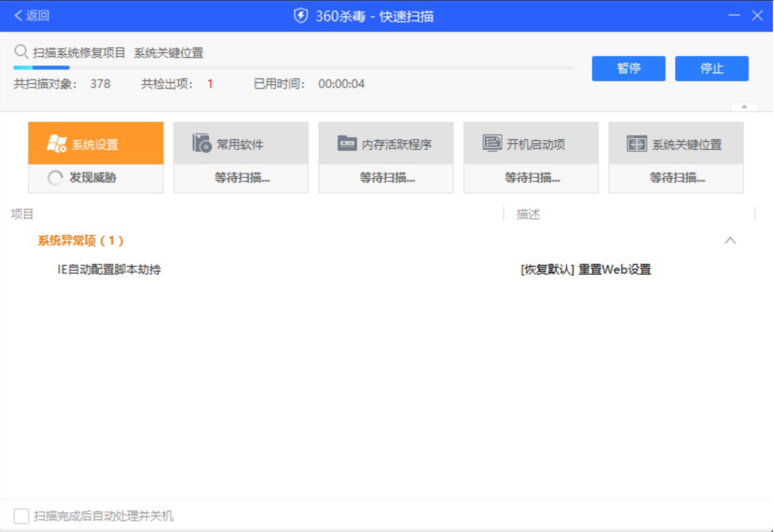This screenshot has height=532, width=774.
Task: Click the crosshair window icon in 系统关键位置
Action: pos(637,143)
